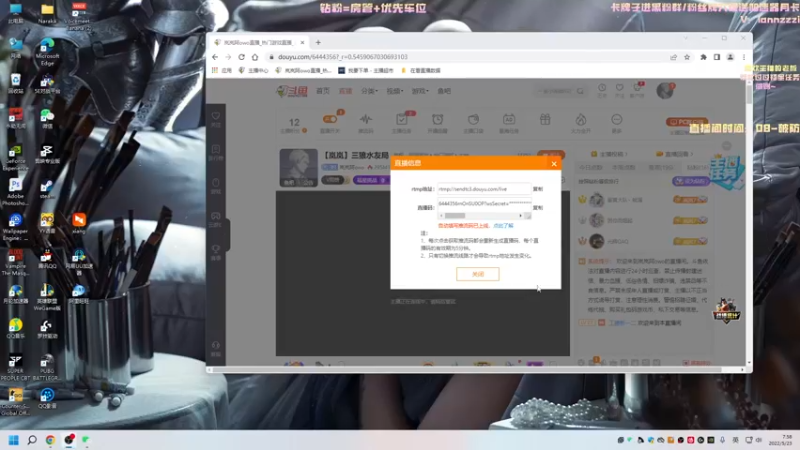Open a new Chrome tab

318,42
